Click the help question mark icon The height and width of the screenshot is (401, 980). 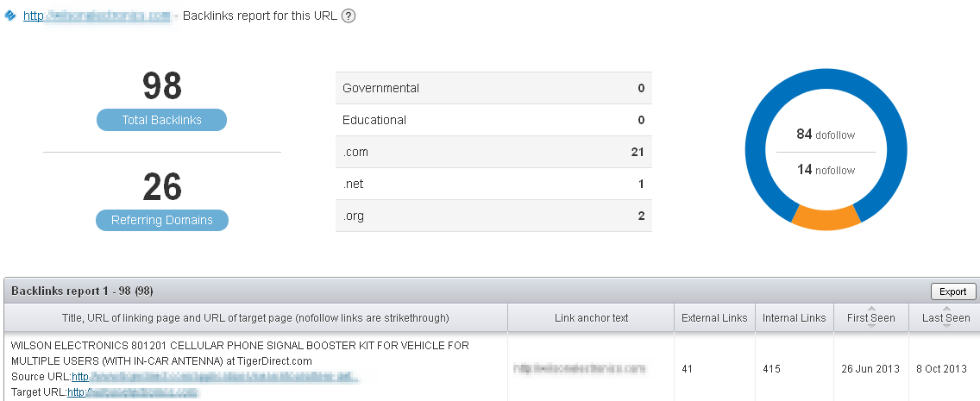point(349,16)
